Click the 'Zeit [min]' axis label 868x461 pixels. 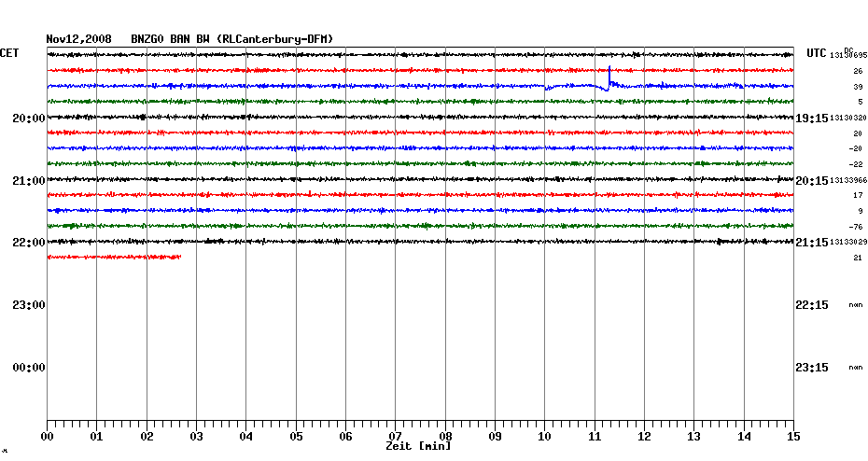[418, 446]
